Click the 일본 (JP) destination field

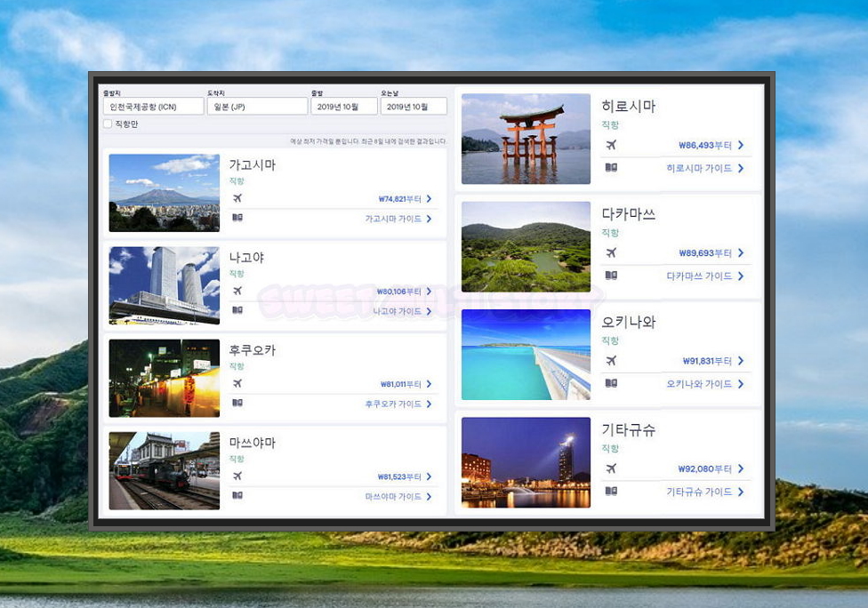click(x=257, y=106)
